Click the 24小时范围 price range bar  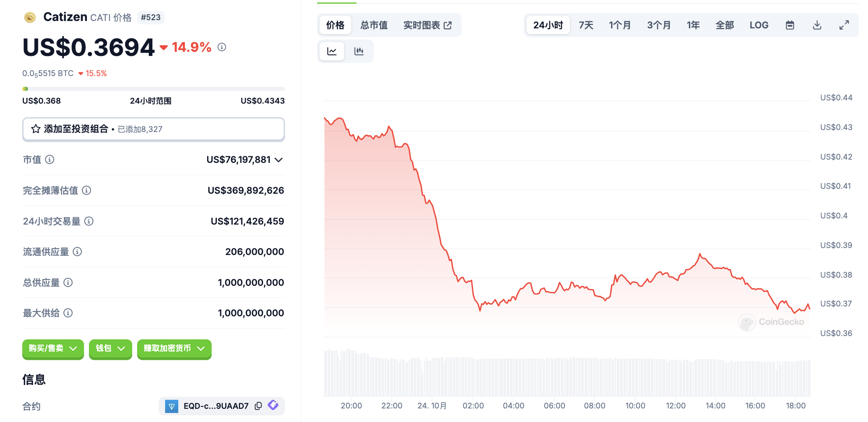pos(153,89)
